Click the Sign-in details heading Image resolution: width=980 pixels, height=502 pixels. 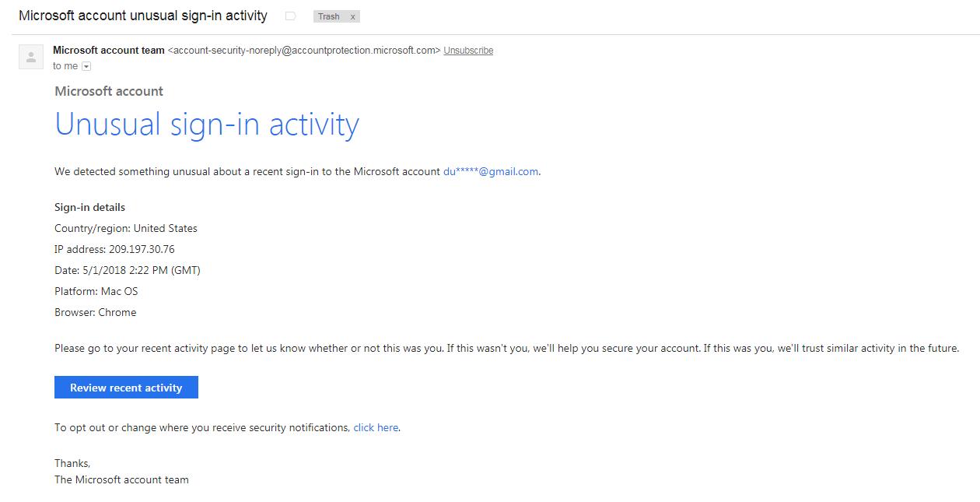[89, 207]
